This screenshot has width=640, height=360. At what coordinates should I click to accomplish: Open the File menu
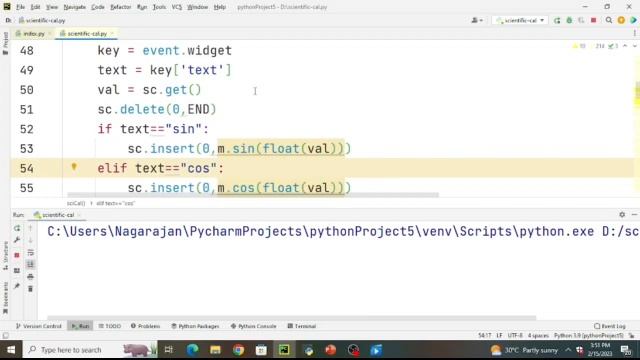pyautogui.click(x=20, y=7)
